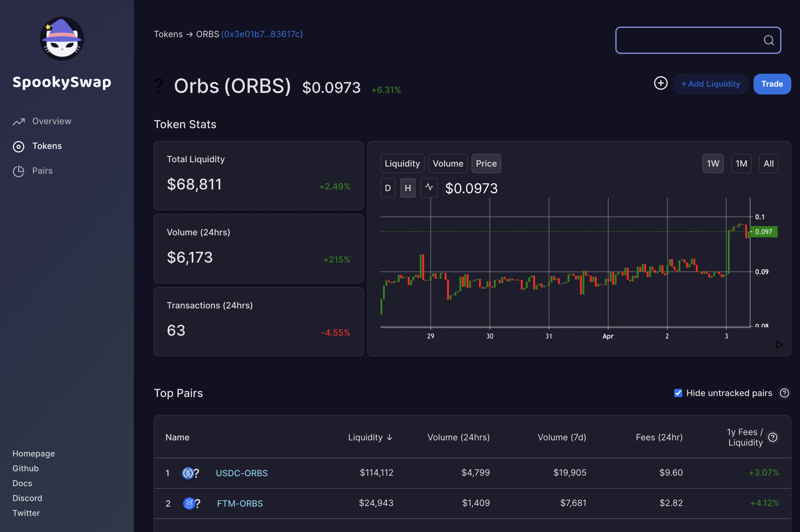Sort by Volume (7d) column

pos(562,437)
